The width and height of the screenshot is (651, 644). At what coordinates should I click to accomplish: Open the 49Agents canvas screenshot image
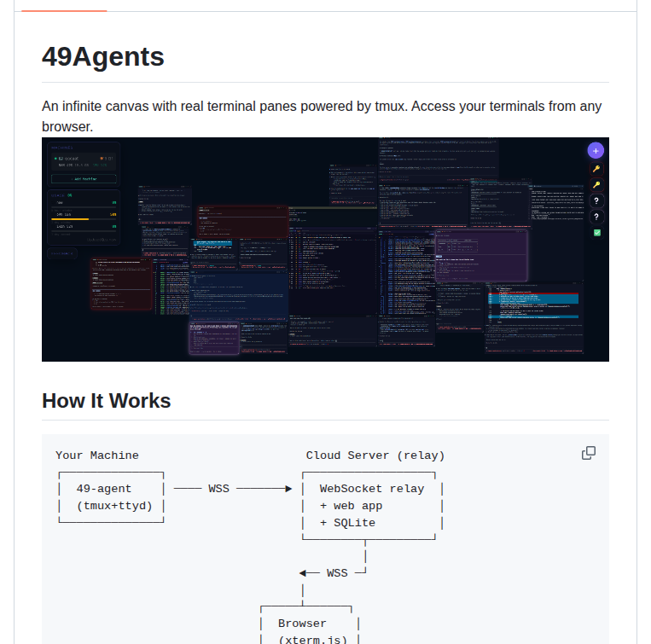coord(325,249)
